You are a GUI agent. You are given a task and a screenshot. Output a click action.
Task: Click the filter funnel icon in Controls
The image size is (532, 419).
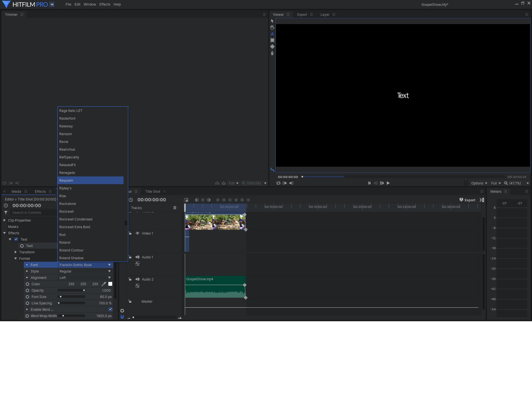coord(6,213)
